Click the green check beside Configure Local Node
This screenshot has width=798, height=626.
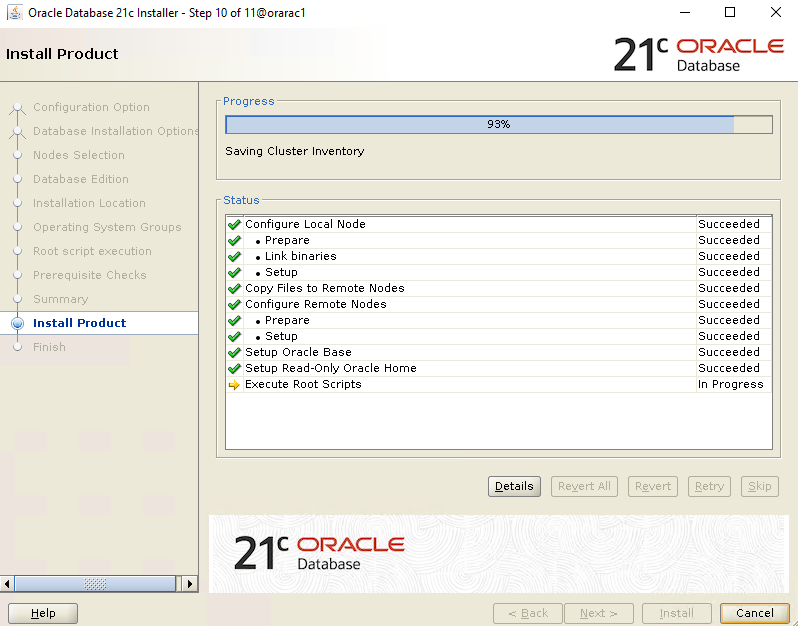234,224
